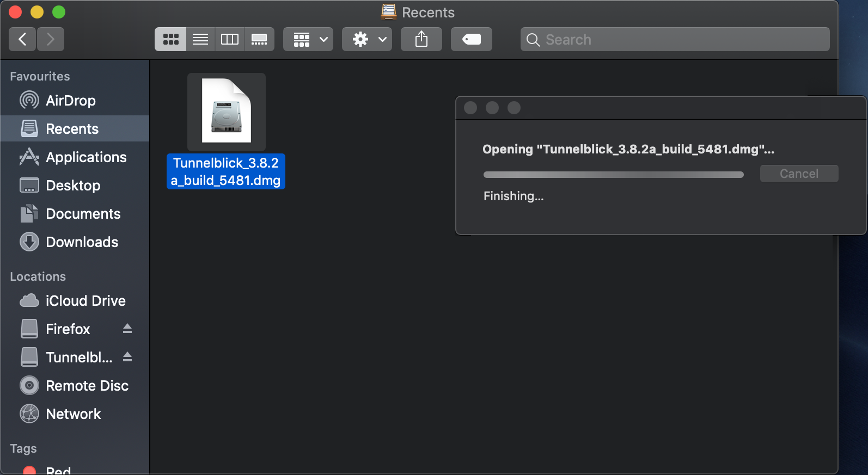Minimize the Finder window (yellow button)
Image resolution: width=868 pixels, height=475 pixels.
[x=37, y=12]
